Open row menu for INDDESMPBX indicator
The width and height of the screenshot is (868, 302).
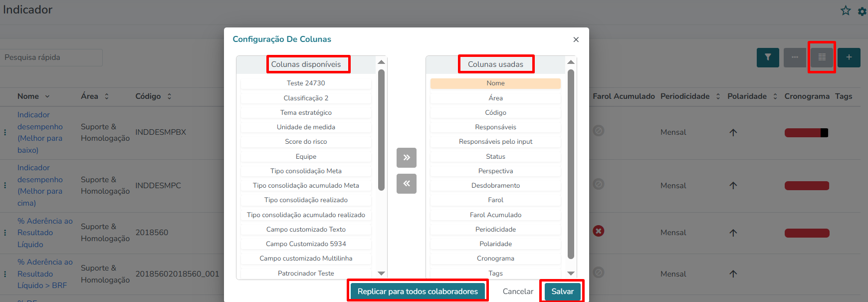point(5,132)
